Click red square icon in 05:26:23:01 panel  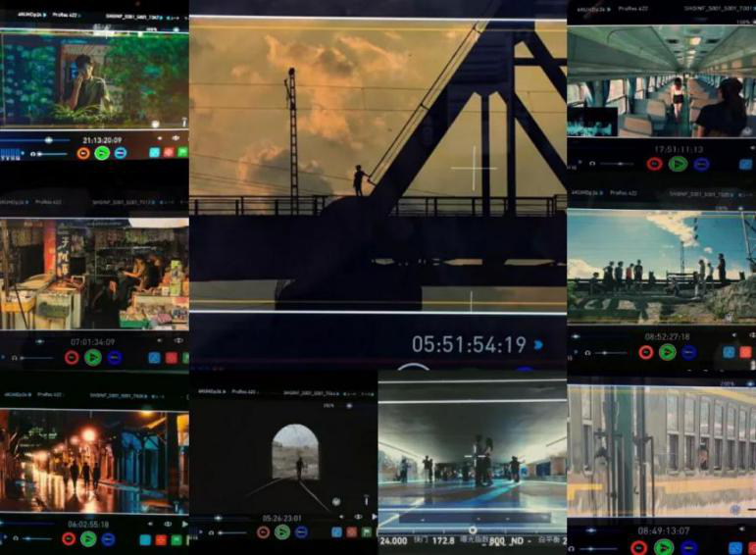pos(351,531)
